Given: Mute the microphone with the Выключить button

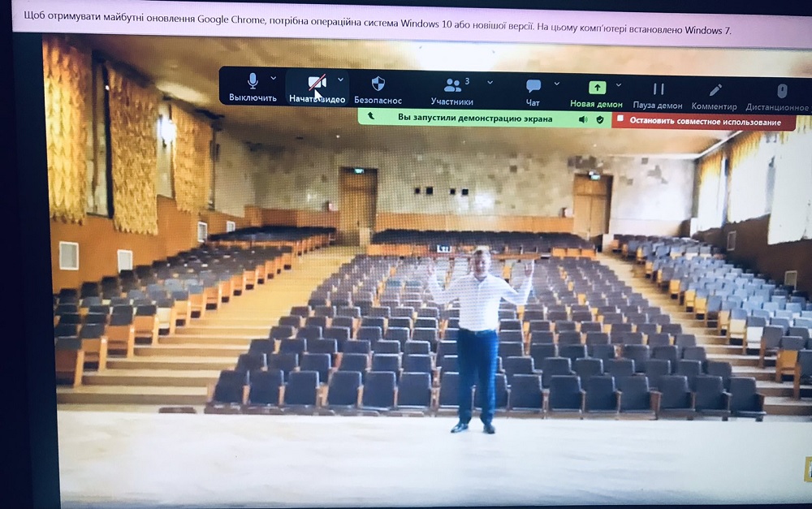Looking at the screenshot, I should [x=253, y=88].
